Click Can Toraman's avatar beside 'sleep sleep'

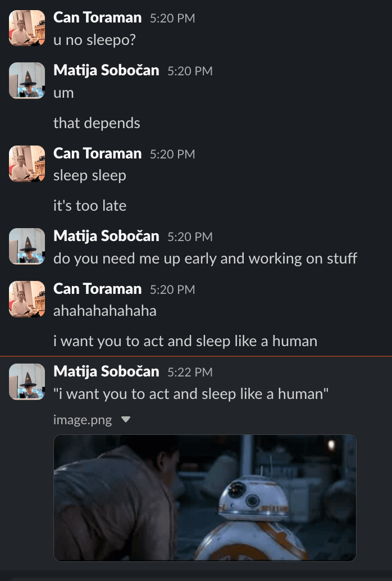26,164
